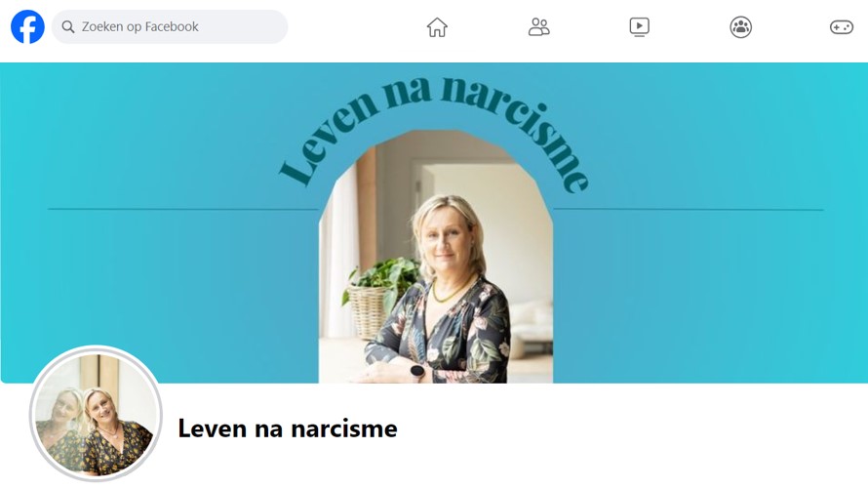Go to the Home feed icon
Image resolution: width=868 pixels, height=489 pixels.
tap(437, 26)
